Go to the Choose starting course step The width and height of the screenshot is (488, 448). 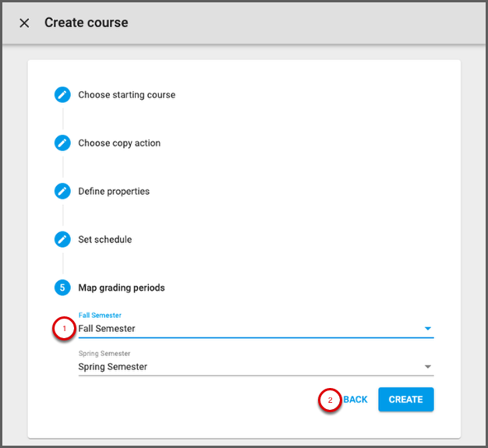tap(126, 95)
